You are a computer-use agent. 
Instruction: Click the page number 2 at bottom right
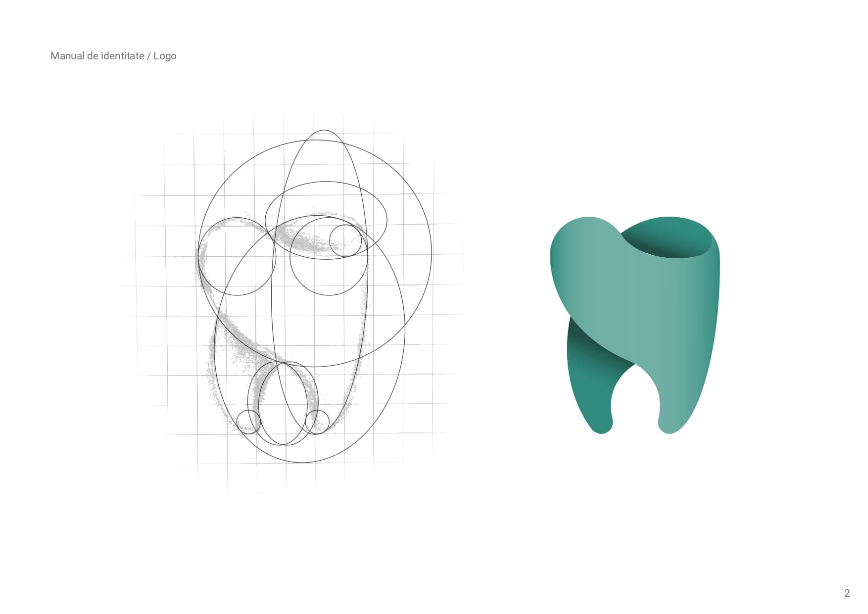pos(847,592)
